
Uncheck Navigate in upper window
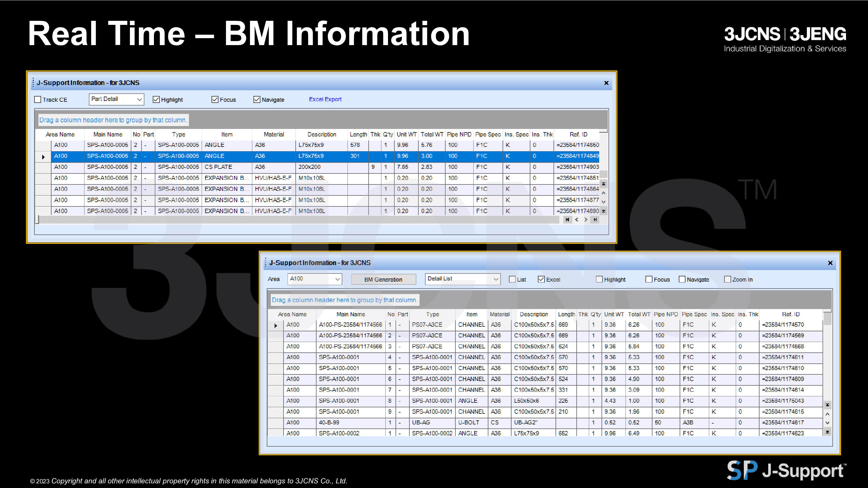coord(257,99)
